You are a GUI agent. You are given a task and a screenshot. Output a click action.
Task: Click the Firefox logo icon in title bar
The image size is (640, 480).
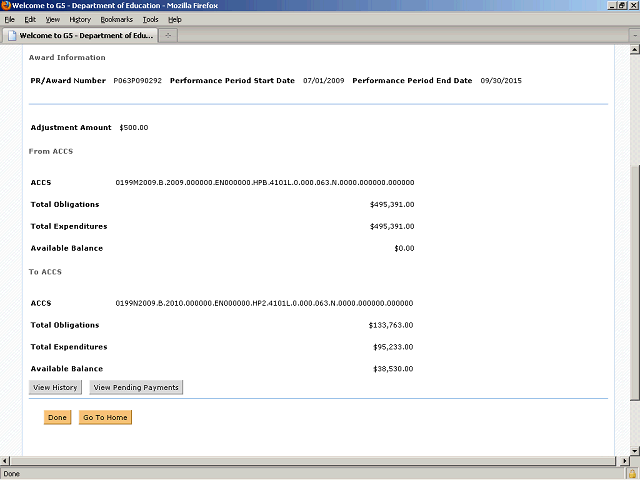[6, 5]
